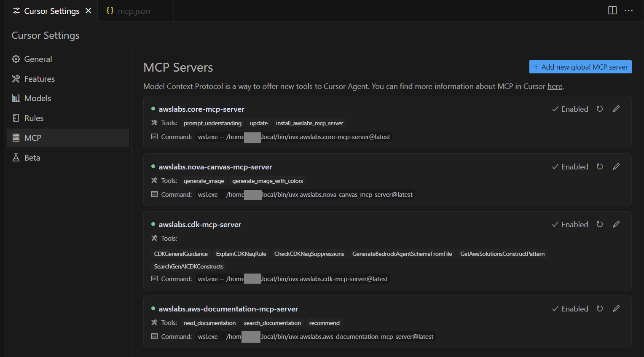This screenshot has height=357, width=644.
Task: Toggle Enabled for awslabs.cdk-mcp-server
Action: coord(570,225)
